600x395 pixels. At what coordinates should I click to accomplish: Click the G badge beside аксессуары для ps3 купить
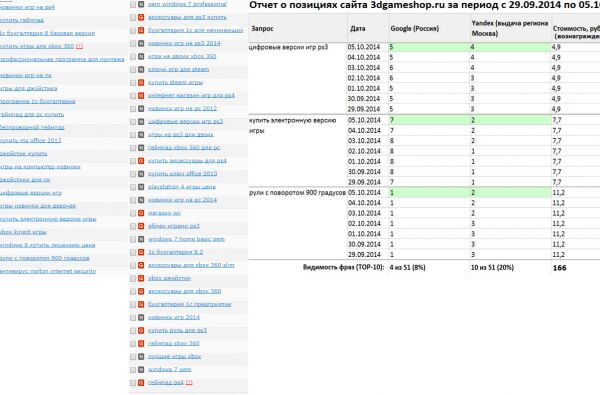(x=141, y=17)
